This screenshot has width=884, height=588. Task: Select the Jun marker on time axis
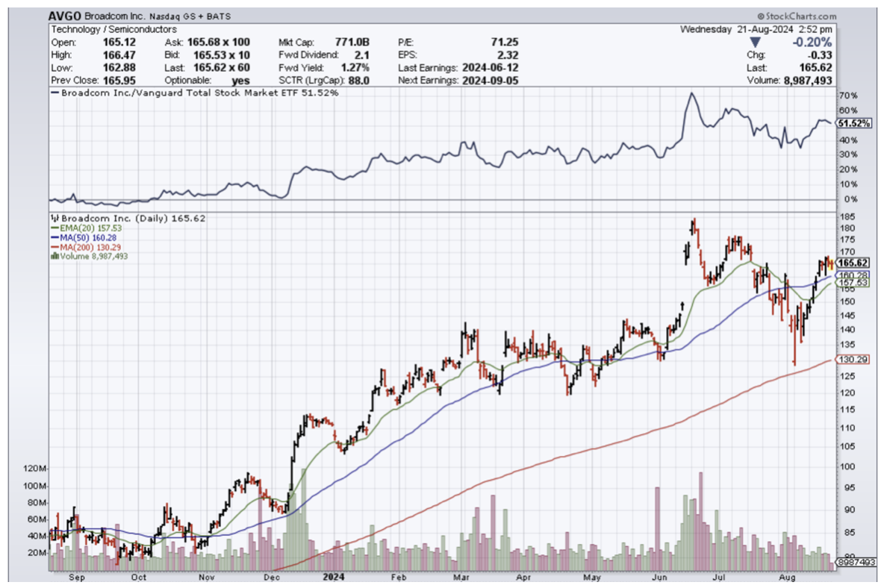tap(659, 577)
